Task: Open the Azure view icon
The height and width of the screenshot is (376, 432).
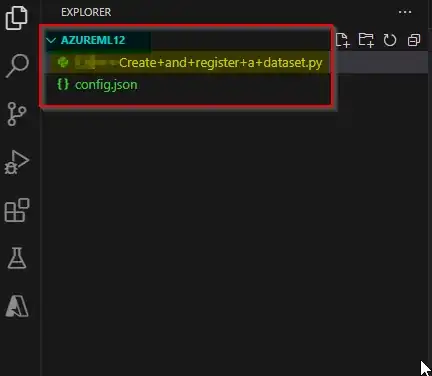Action: (17, 306)
